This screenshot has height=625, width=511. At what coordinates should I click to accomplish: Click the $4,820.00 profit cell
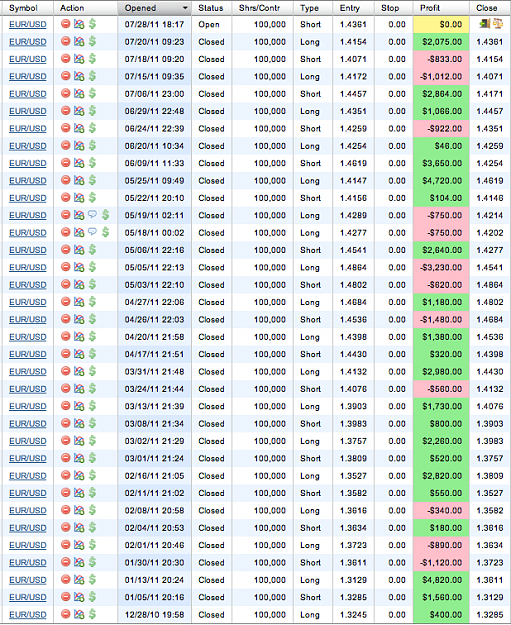(441, 580)
